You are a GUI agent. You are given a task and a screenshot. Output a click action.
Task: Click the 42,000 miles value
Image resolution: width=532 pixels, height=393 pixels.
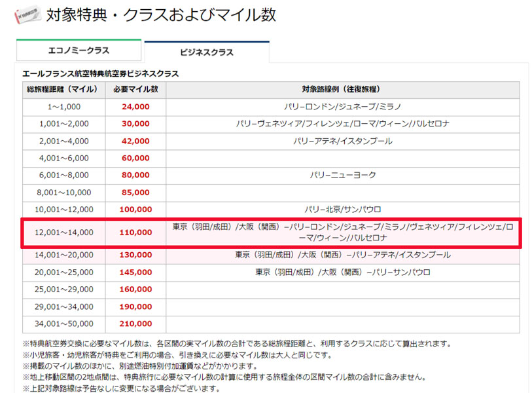click(135, 141)
